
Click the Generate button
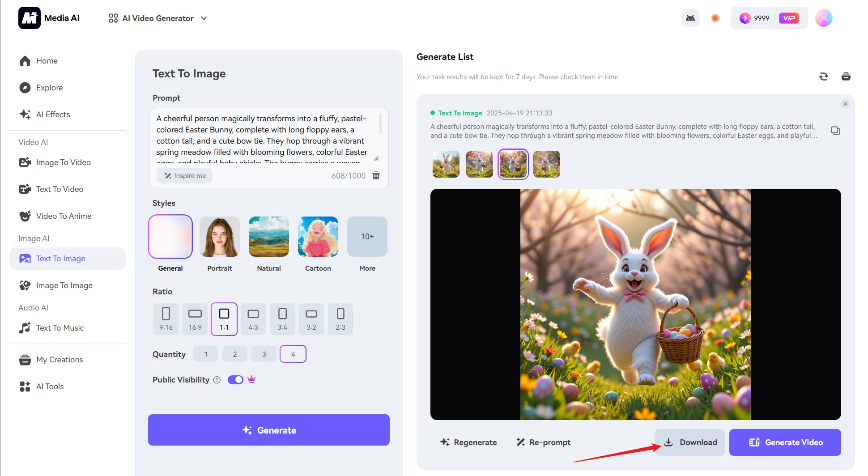268,430
